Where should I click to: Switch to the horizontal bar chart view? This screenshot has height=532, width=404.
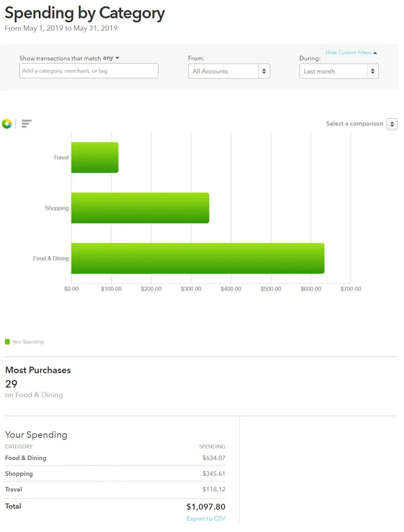pyautogui.click(x=26, y=123)
